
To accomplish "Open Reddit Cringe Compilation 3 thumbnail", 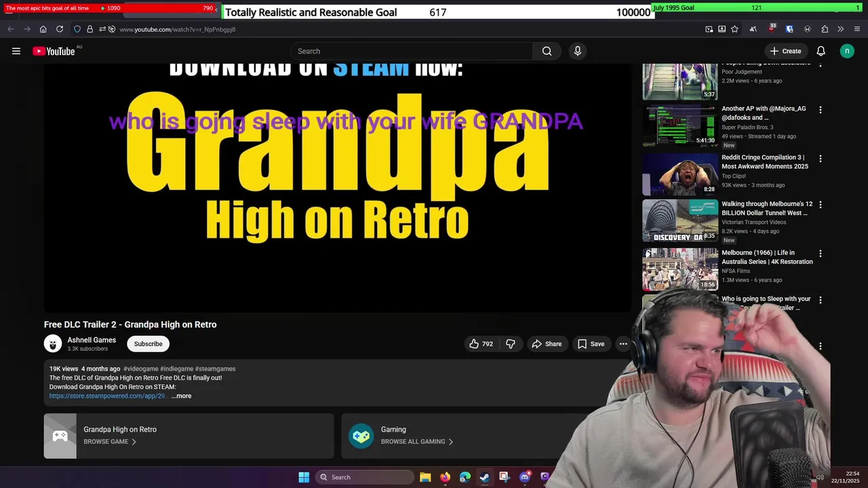I will 680,174.
